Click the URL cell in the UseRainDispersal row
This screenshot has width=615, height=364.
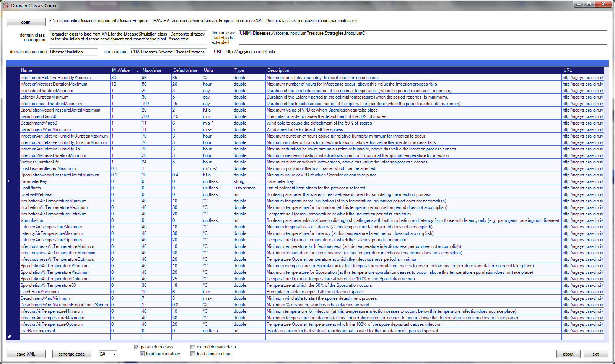pyautogui.click(x=582, y=331)
